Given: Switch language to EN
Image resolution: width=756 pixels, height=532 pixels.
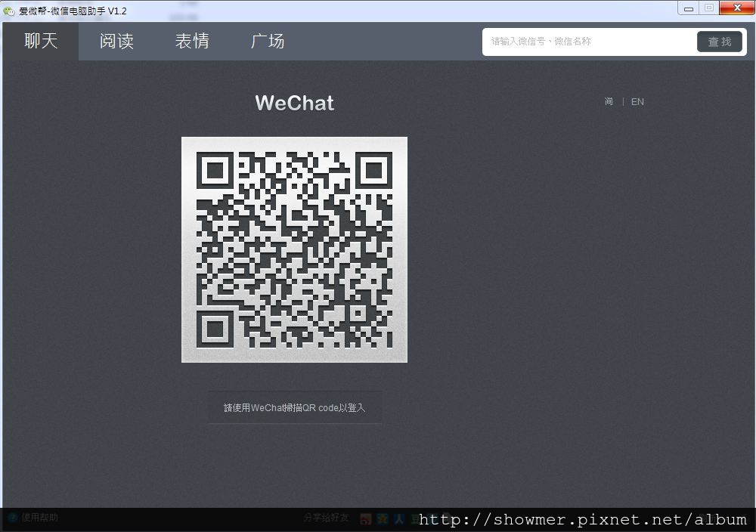Looking at the screenshot, I should 637,102.
